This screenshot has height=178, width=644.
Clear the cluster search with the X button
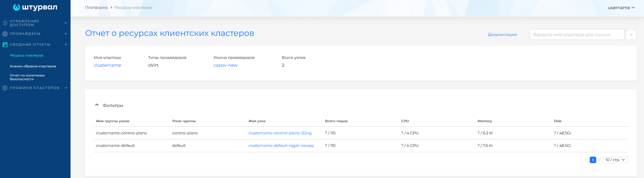631,35
